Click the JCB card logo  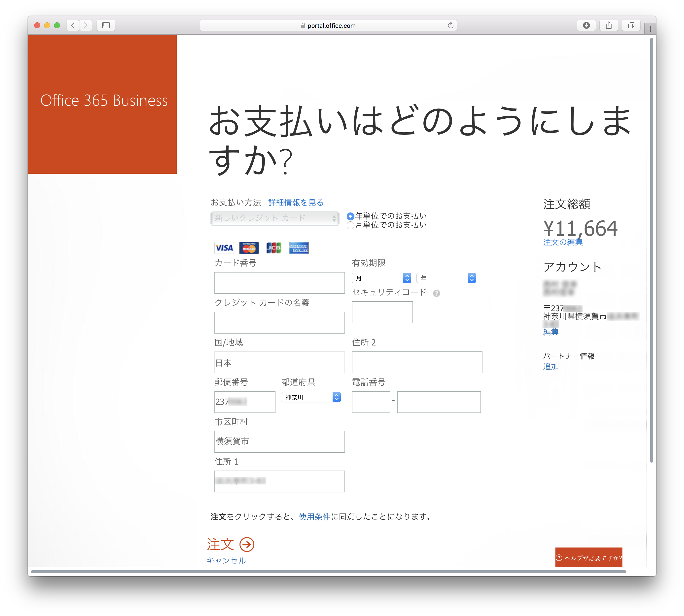pyautogui.click(x=274, y=248)
